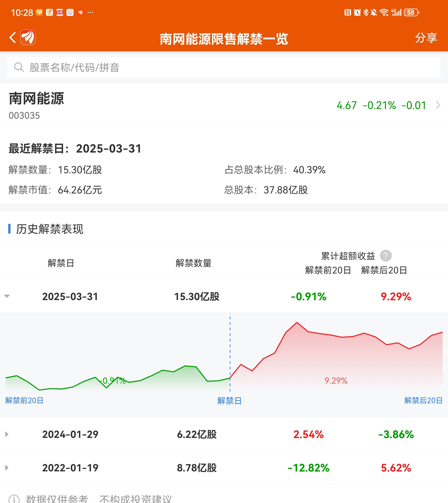The width and height of the screenshot is (448, 503).
Task: Tap the 历史解禁表现 section title
Action: 50,229
